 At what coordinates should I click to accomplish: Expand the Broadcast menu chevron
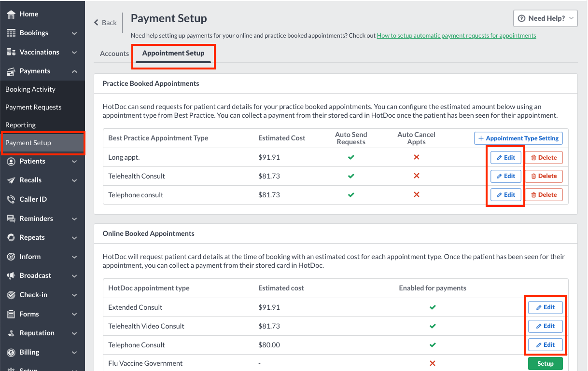pyautogui.click(x=74, y=276)
